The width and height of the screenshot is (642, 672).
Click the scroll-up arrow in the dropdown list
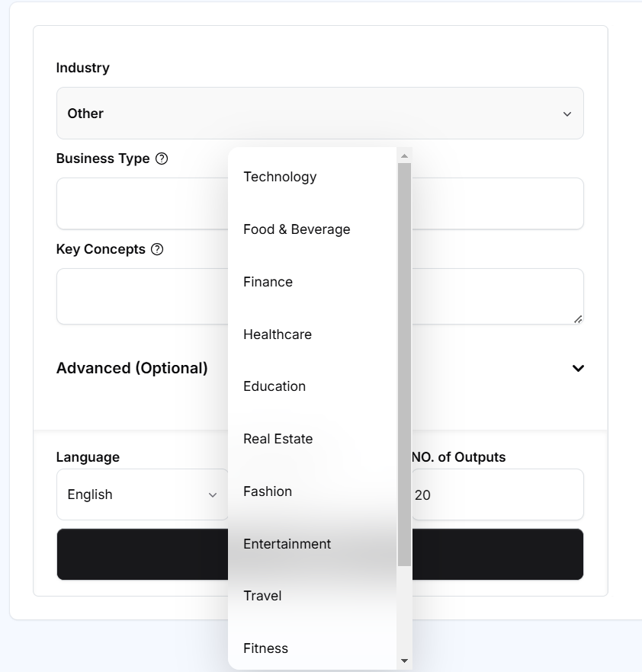(x=405, y=155)
